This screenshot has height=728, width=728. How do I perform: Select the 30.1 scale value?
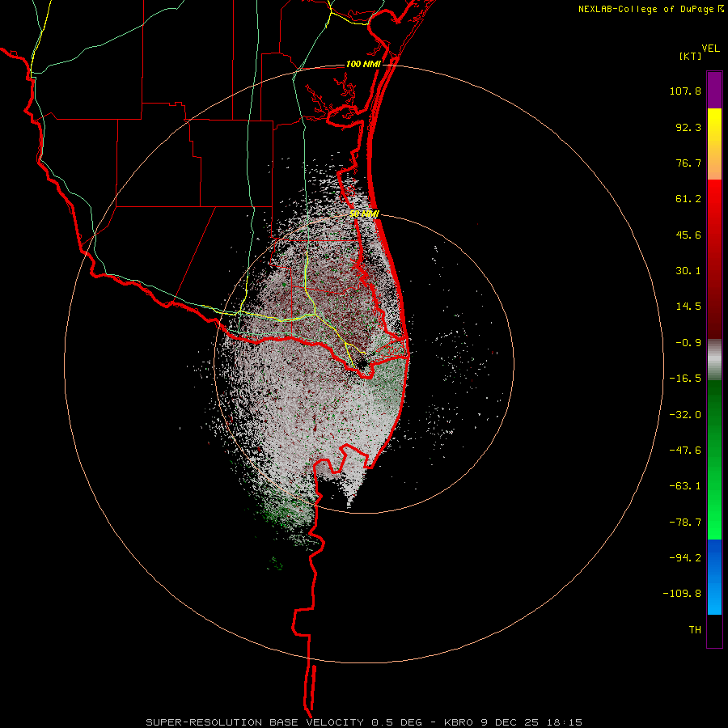tap(688, 271)
